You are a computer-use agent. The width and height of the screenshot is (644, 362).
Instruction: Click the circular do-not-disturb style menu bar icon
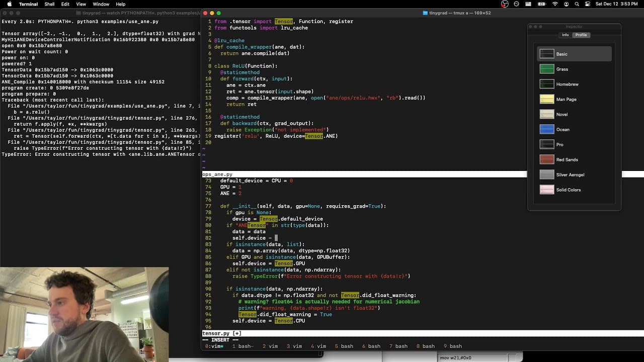pyautogui.click(x=517, y=4)
